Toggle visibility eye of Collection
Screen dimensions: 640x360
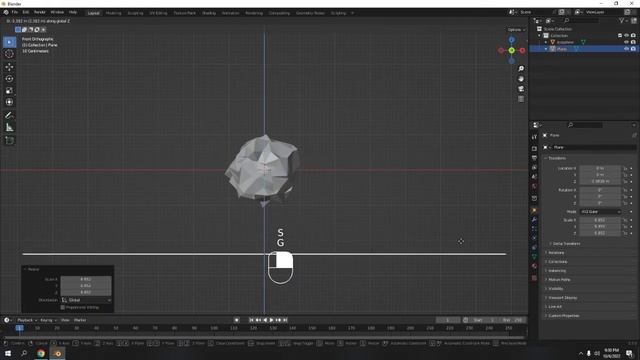tap(627, 36)
